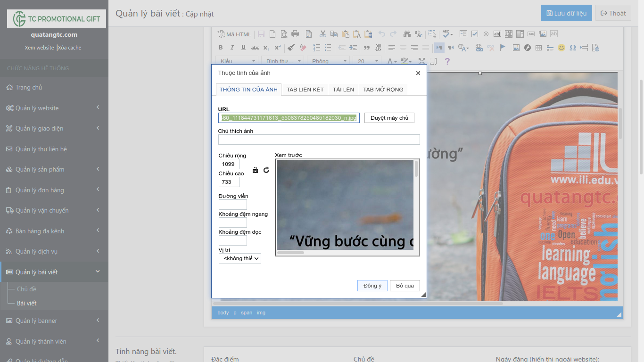Select THÔNG TIN CỦA ẢNH tab

[248, 90]
